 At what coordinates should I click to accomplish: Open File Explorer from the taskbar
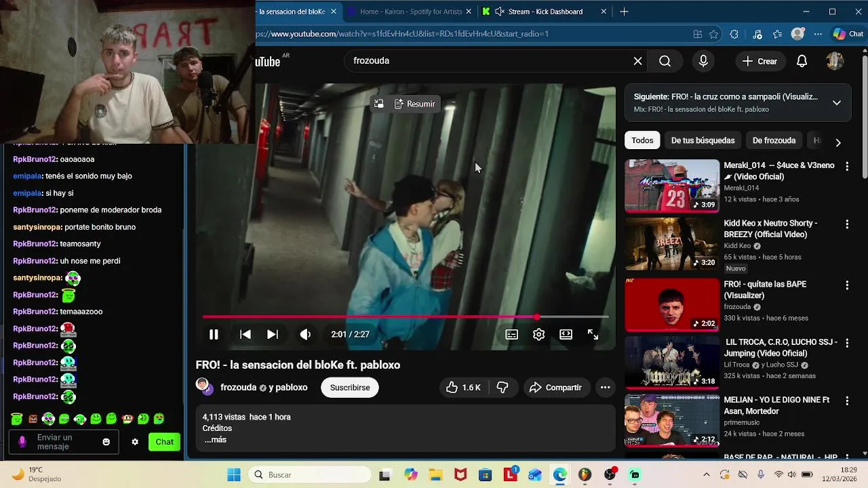point(435,474)
